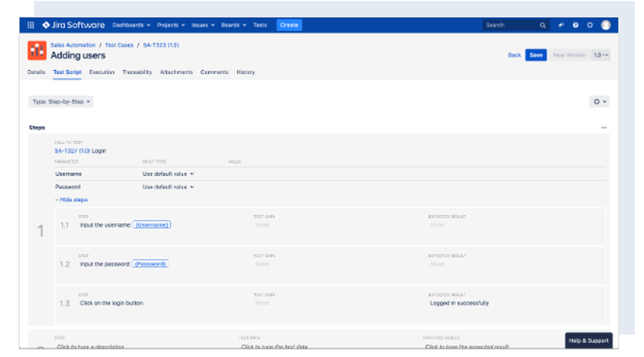The image size is (644, 357).
Task: Open the Help & Support button
Action: click(589, 340)
